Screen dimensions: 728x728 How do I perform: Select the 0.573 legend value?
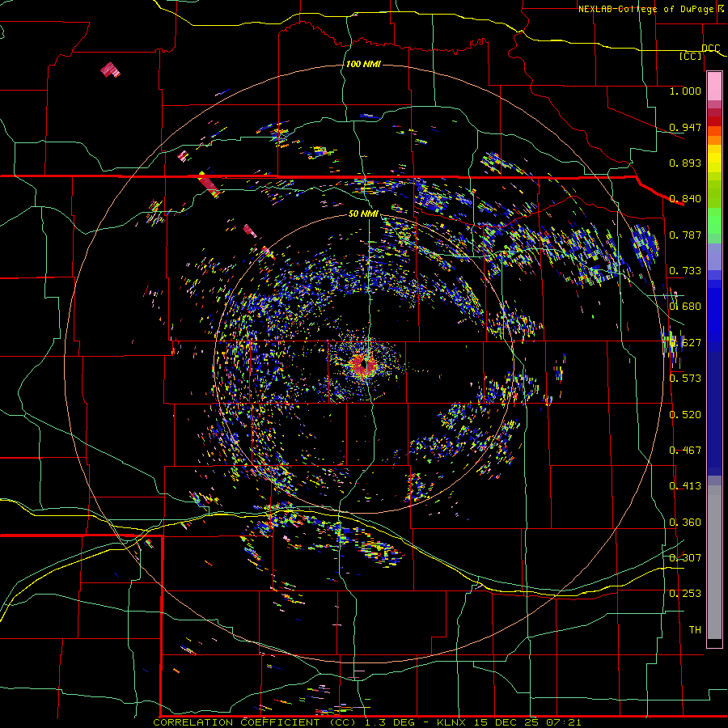click(x=685, y=379)
